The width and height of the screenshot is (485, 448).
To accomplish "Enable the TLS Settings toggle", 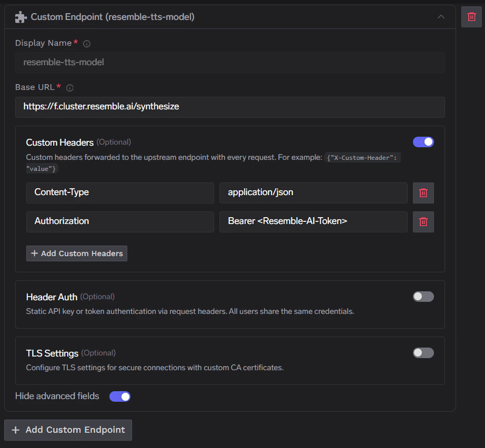I will tap(423, 353).
